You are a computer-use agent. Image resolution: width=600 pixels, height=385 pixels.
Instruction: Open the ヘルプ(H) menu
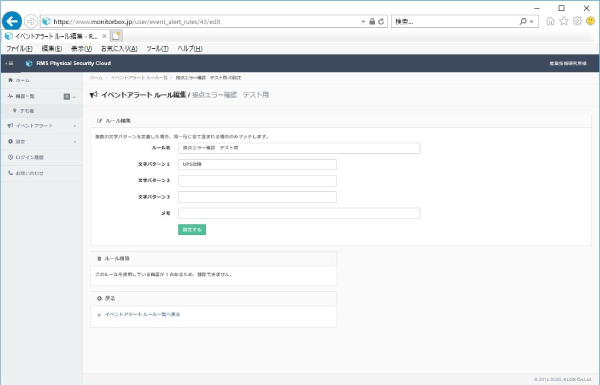[190, 49]
